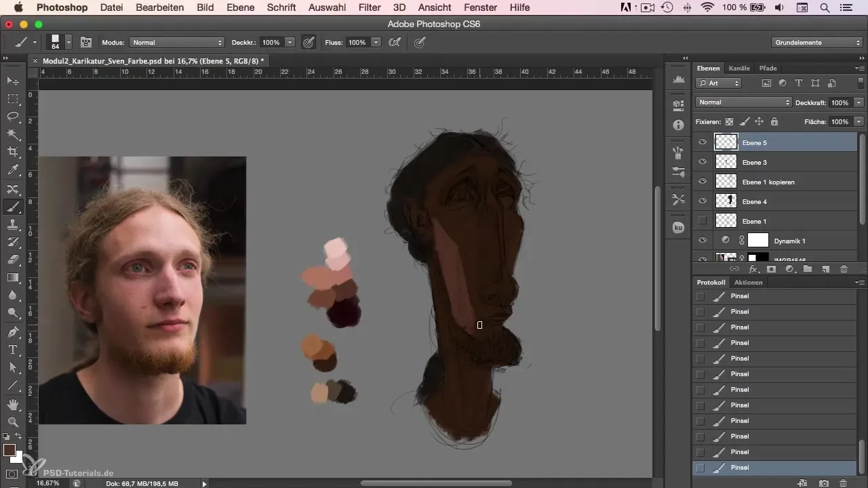The width and height of the screenshot is (868, 488).
Task: Open layer filter Art dropdown
Action: coord(719,83)
